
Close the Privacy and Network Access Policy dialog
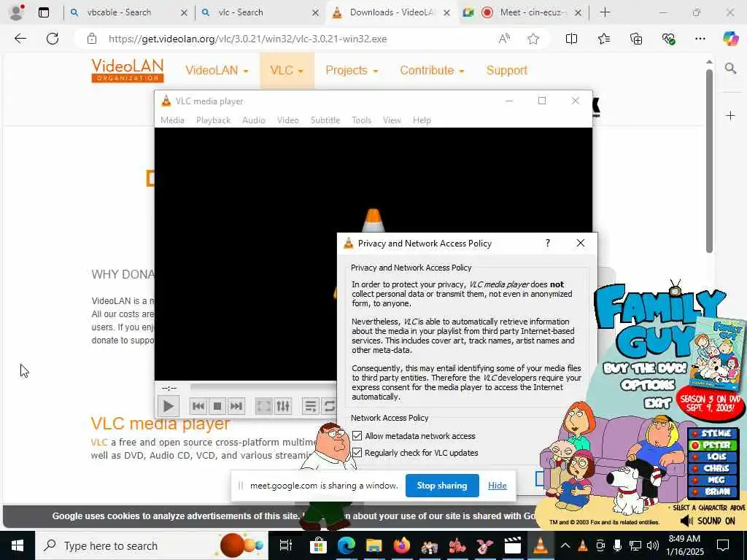coord(580,243)
